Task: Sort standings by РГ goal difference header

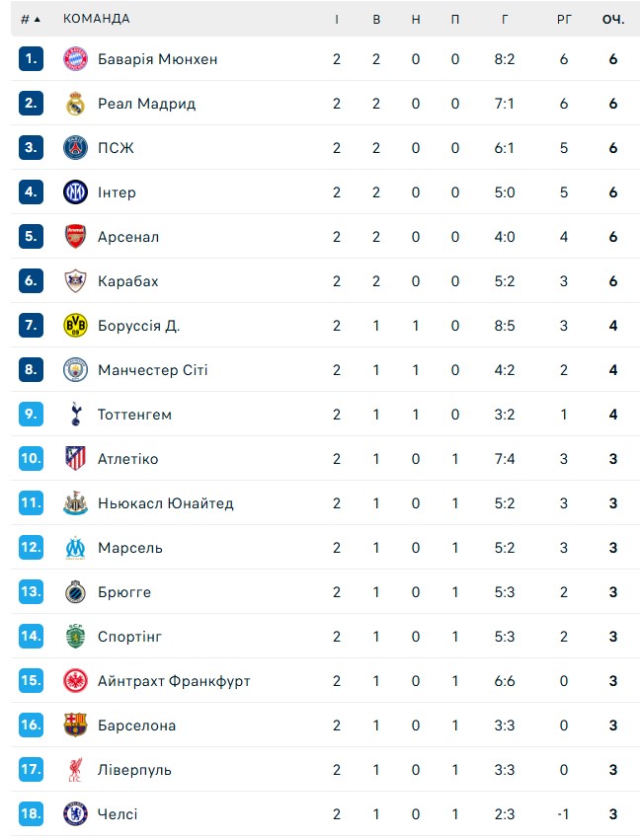Action: coord(564,19)
